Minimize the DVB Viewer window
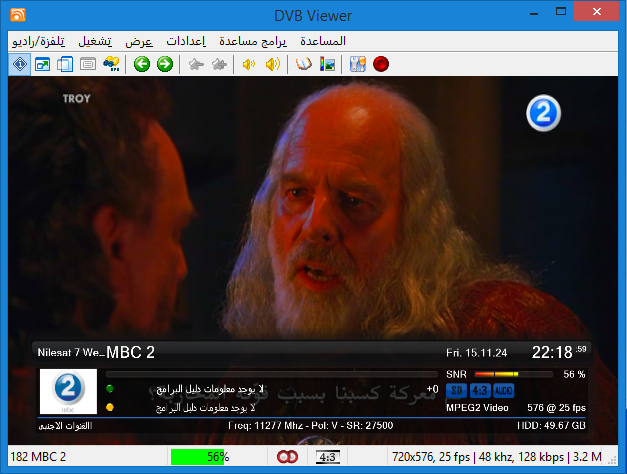 coord(534,12)
